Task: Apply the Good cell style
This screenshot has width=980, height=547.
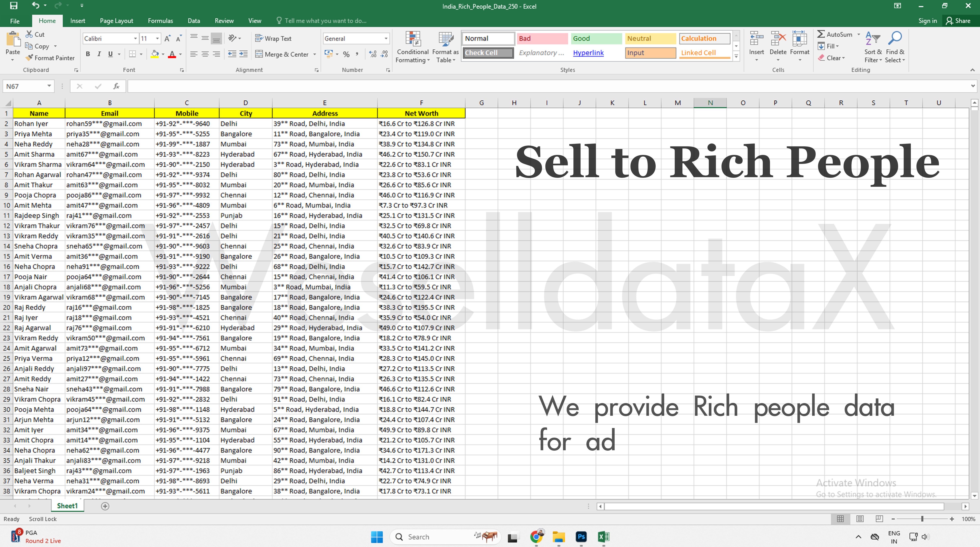Action: 596,38
